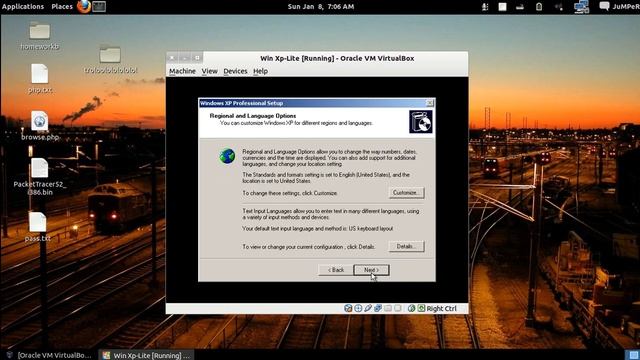Click the battery indicator in the top panel
Image resolution: width=640 pixels, height=360 pixels.
click(x=539, y=7)
